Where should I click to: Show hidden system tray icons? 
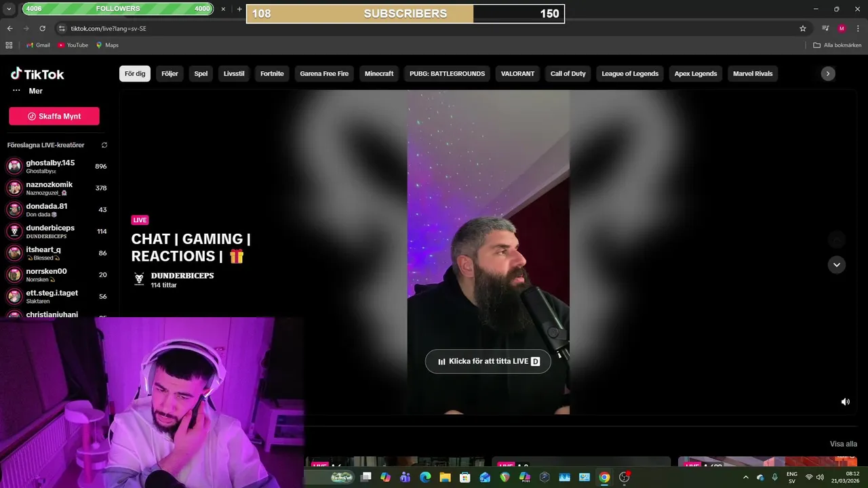pos(746,477)
